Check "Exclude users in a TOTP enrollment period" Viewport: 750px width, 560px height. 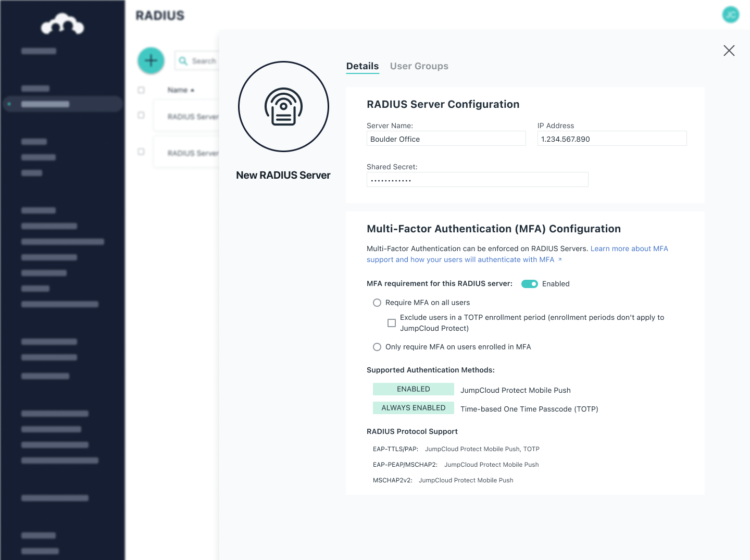pos(392,323)
